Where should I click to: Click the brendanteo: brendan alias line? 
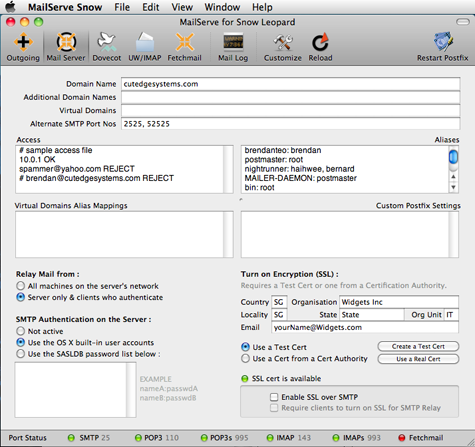[x=283, y=150]
